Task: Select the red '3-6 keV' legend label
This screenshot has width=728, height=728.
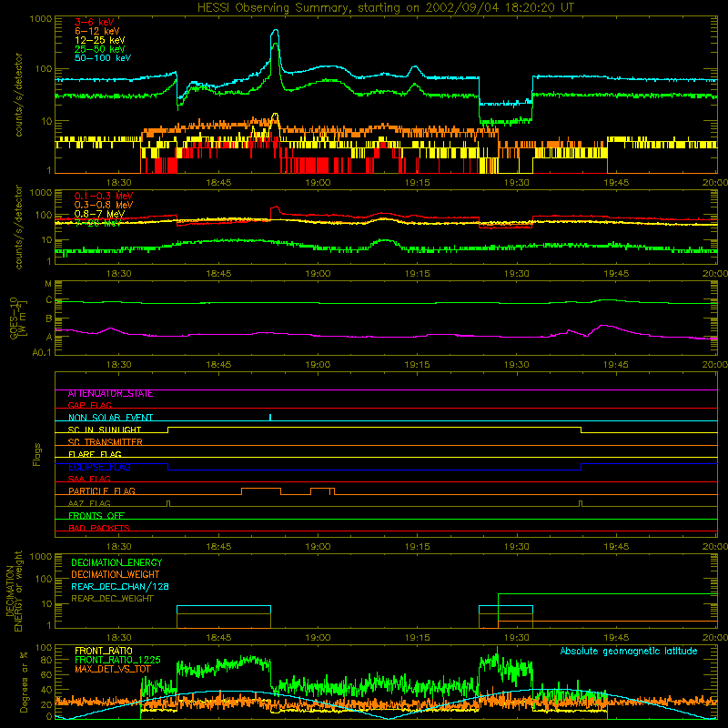Action: coord(95,22)
